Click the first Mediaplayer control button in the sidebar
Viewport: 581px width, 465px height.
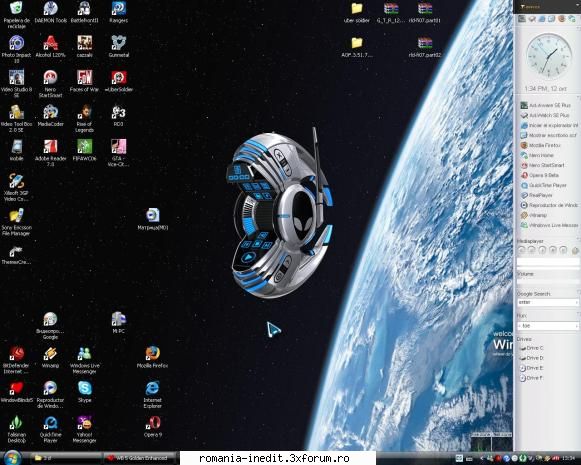(522, 250)
